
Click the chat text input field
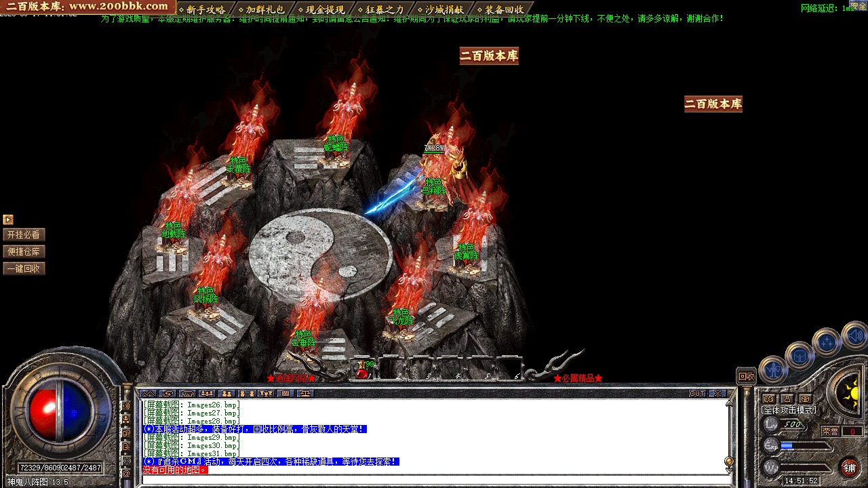[x=434, y=479]
